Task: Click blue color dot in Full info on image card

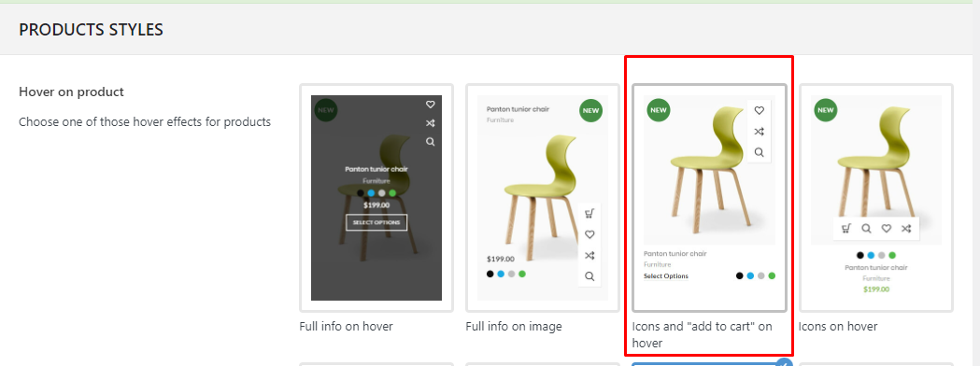Action: point(501,274)
